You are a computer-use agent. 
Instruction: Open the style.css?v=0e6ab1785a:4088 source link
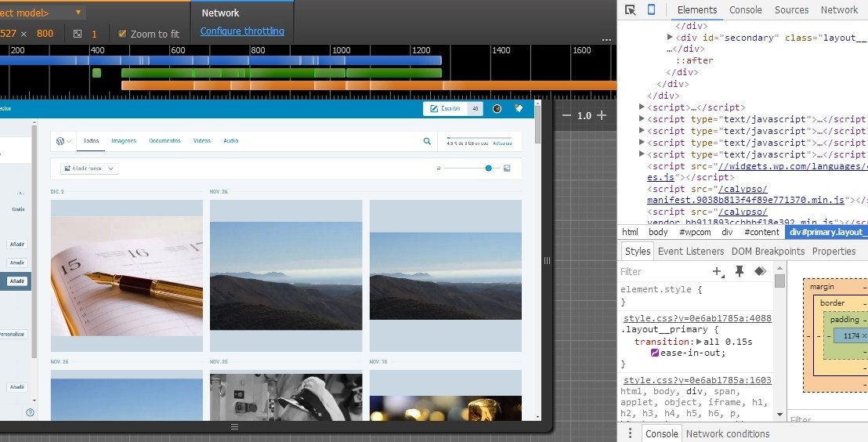click(697, 318)
